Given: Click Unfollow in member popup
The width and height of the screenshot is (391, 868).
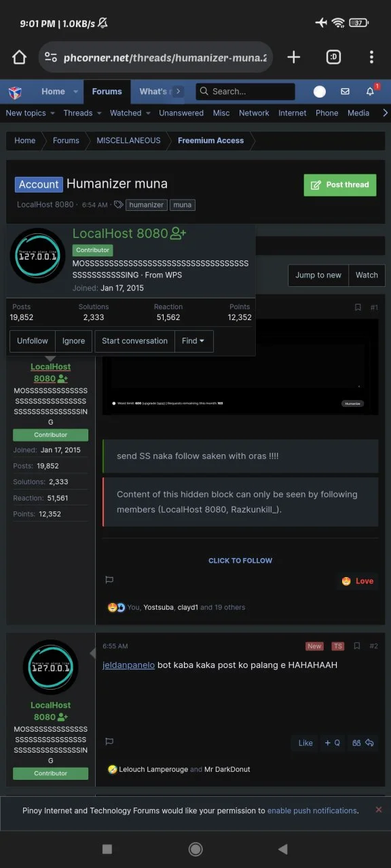Looking at the screenshot, I should tap(33, 341).
